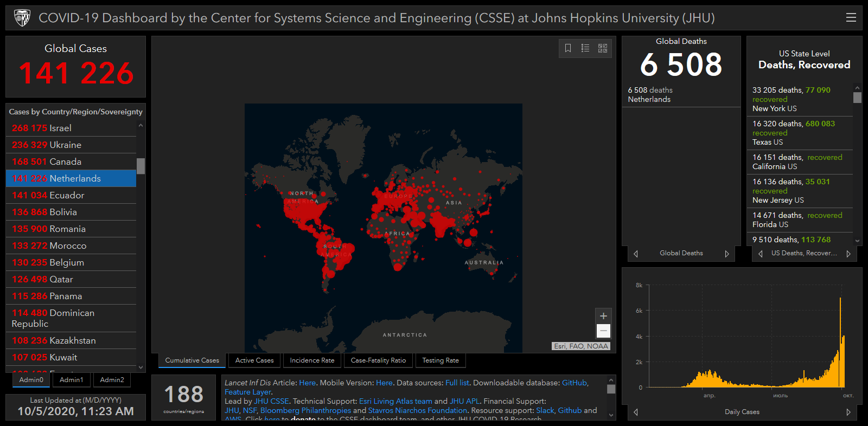Switch to Testing Rate tab
Screen dimensions: 868x426
(x=441, y=360)
